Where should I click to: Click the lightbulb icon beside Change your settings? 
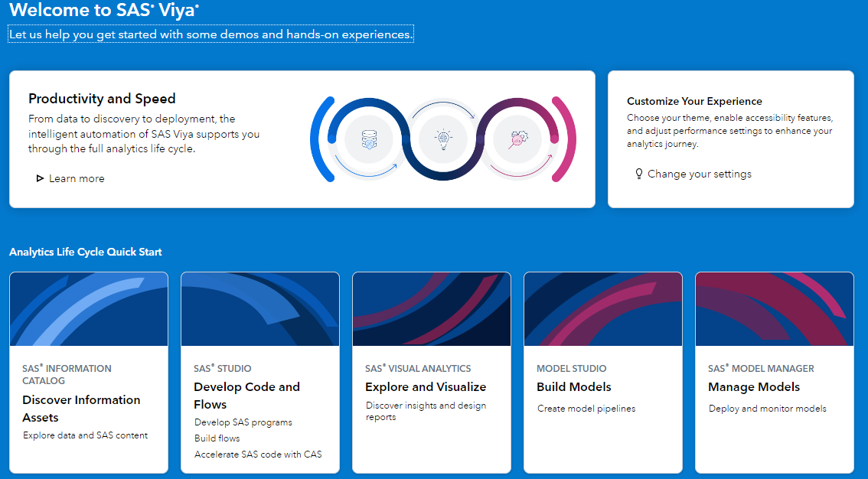click(639, 174)
